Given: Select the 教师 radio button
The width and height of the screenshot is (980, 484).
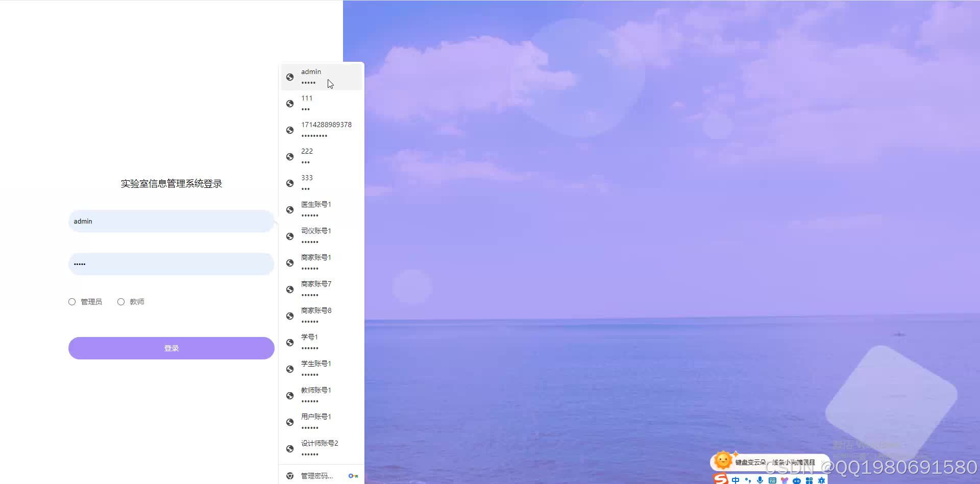Looking at the screenshot, I should pyautogui.click(x=121, y=302).
